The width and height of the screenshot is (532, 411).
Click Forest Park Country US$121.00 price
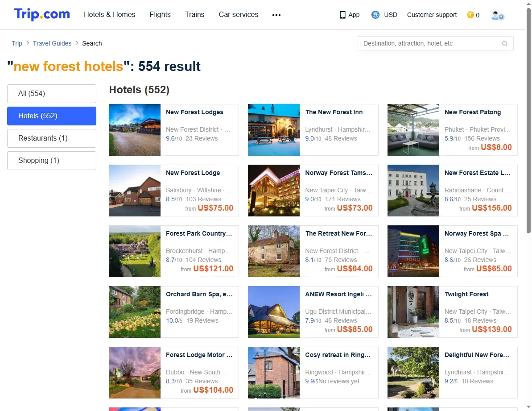(213, 269)
